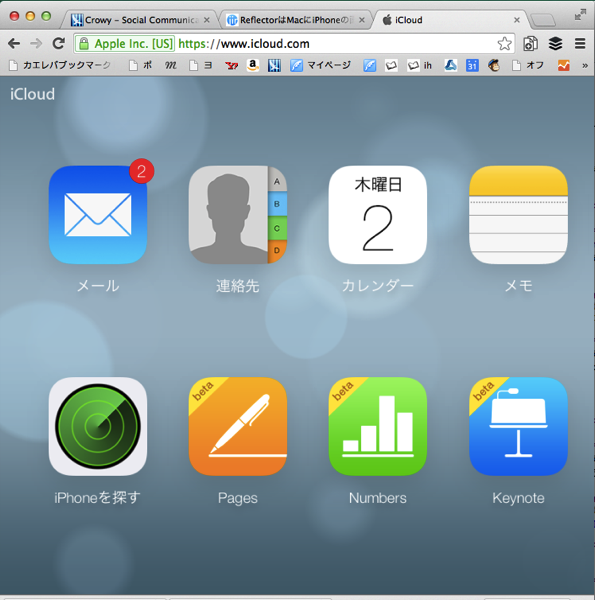Click the Numbers label text
This screenshot has width=595, height=600.
(x=378, y=498)
